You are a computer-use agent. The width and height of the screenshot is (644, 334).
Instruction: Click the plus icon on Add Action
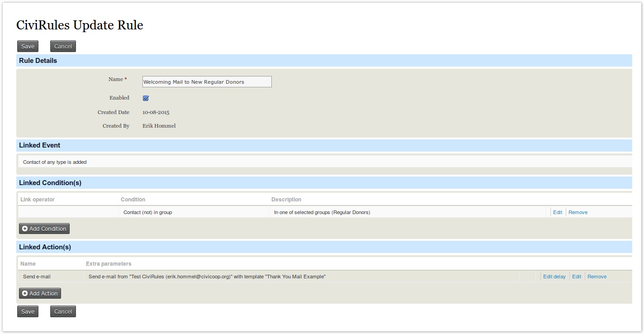tap(25, 293)
